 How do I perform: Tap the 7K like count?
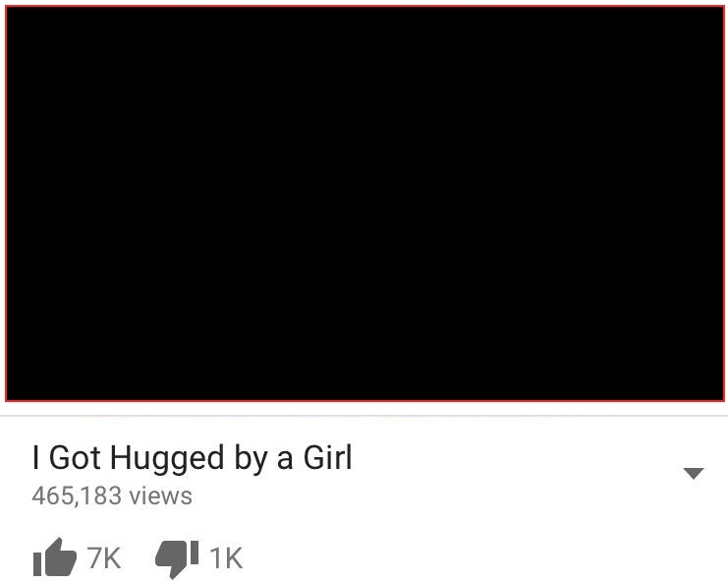[x=104, y=557]
